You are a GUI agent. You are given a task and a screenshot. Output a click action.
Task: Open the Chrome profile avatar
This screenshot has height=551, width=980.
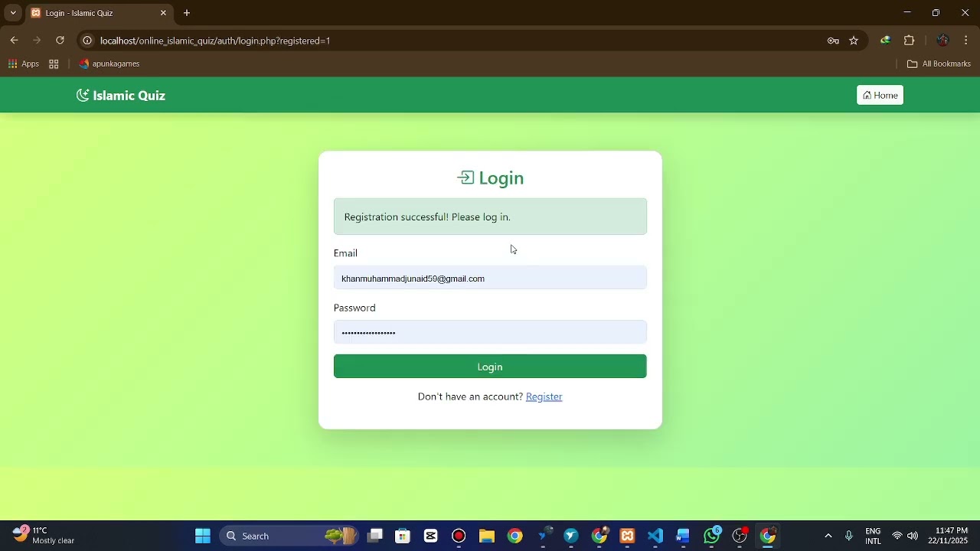click(942, 41)
